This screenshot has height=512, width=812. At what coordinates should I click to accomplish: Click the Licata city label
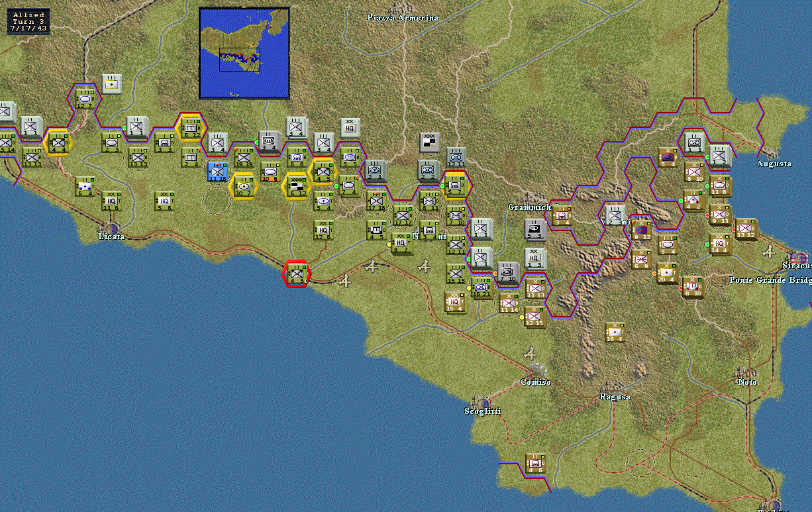(111, 236)
